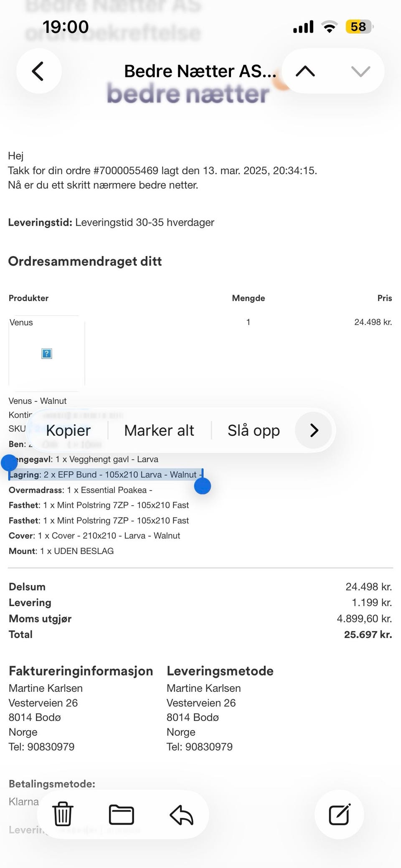Tap the highlighted Lagring line
Viewport: 401px width, 868px height.
coord(105,475)
